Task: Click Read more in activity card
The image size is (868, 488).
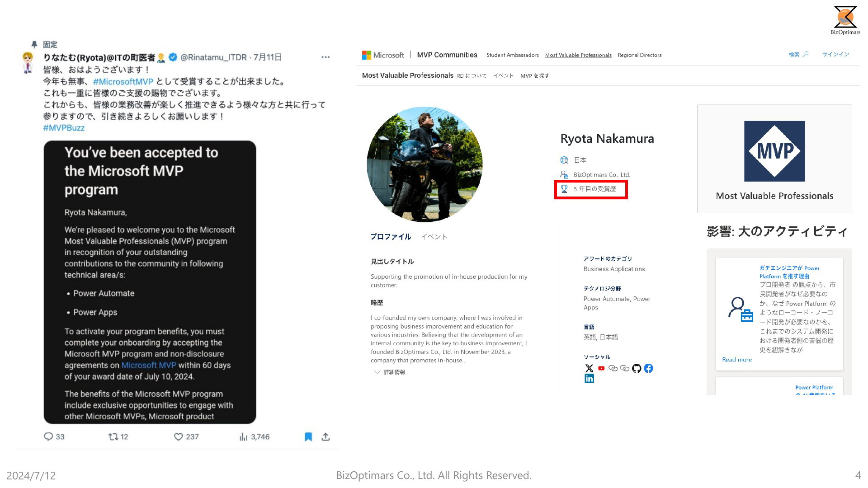Action: [737, 360]
